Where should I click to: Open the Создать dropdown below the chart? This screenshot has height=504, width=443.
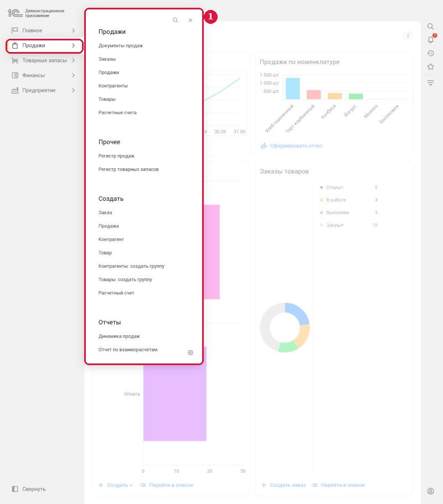coord(116,485)
